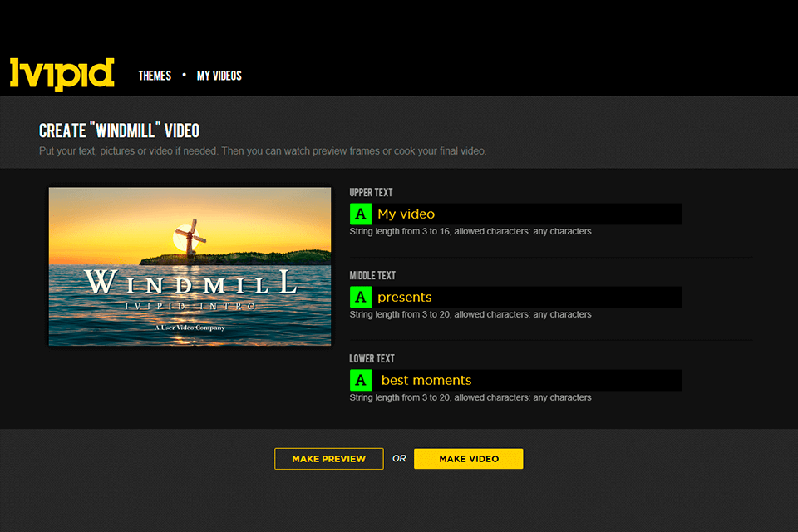798x532 pixels.
Task: Switch to the Themes section
Action: pos(155,75)
